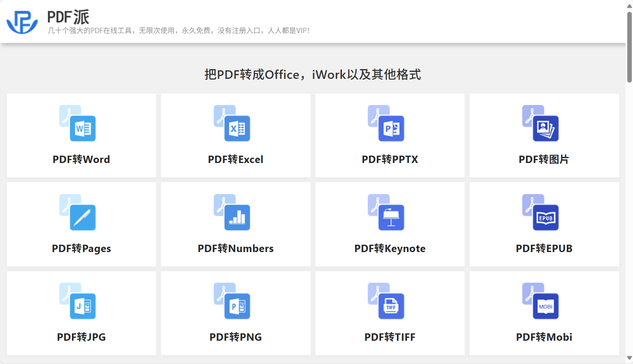Click the PDF转JPG label
Image resolution: width=633 pixels, height=364 pixels.
point(81,337)
